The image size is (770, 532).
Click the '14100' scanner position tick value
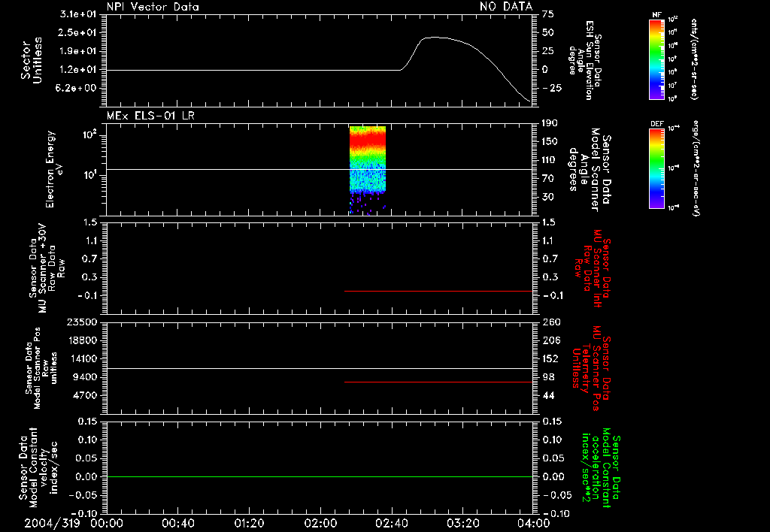[82, 358]
